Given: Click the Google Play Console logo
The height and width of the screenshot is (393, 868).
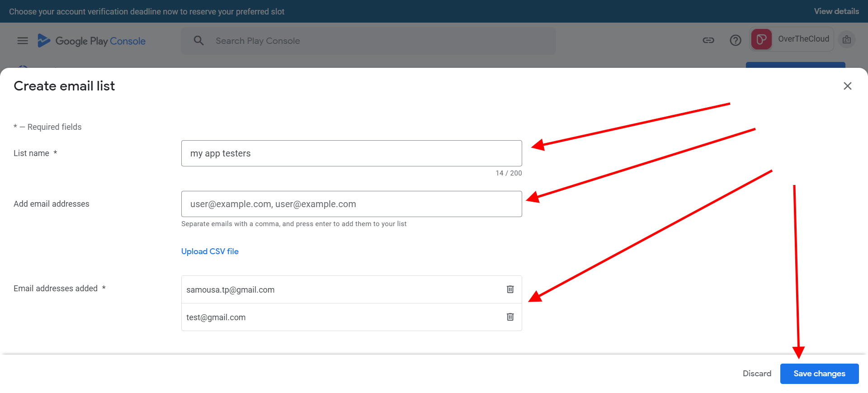Looking at the screenshot, I should click(92, 41).
